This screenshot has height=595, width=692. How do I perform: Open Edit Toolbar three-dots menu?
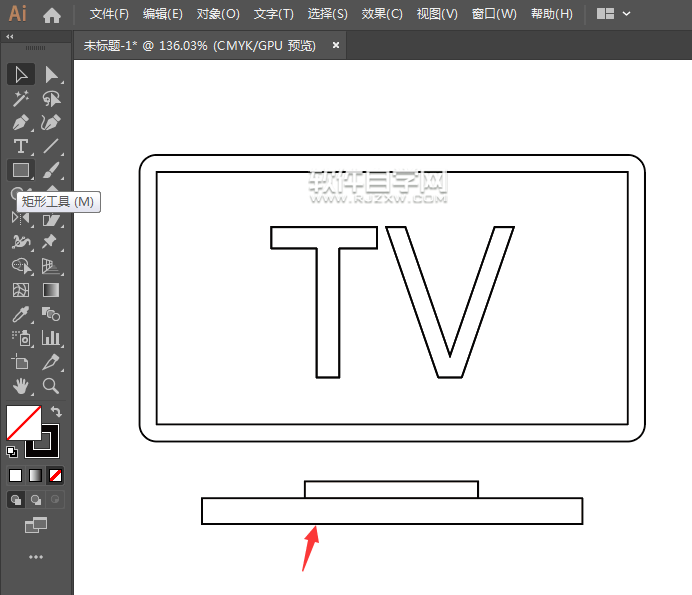(x=36, y=557)
